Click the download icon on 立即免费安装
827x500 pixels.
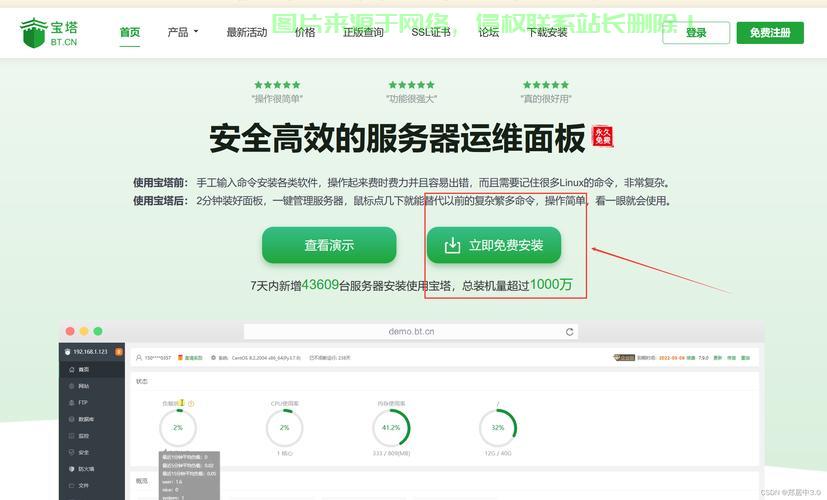[452, 245]
